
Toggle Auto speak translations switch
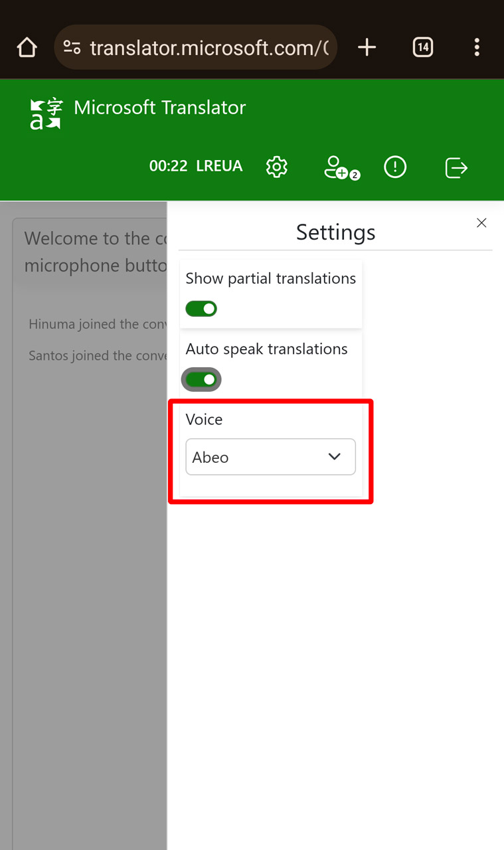click(x=201, y=380)
